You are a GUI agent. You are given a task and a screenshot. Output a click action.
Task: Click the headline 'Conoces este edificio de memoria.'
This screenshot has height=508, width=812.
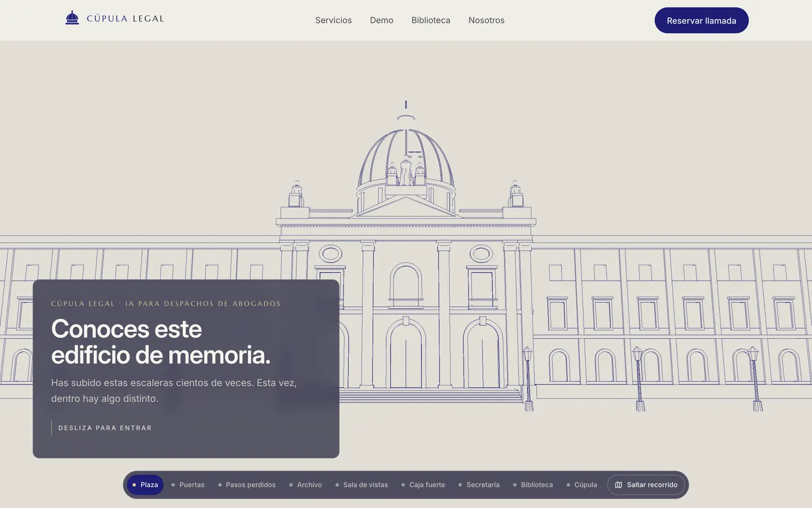[x=161, y=342]
